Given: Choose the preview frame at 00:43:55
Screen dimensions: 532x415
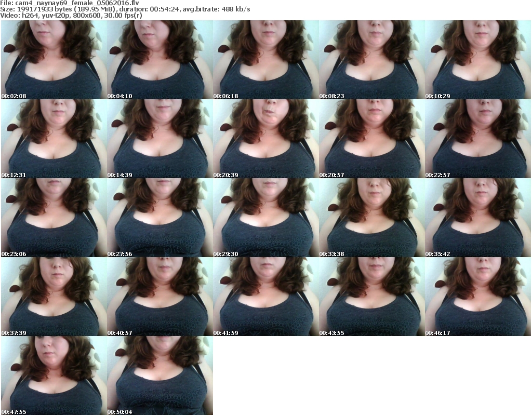Looking at the screenshot, I should pos(372,297).
